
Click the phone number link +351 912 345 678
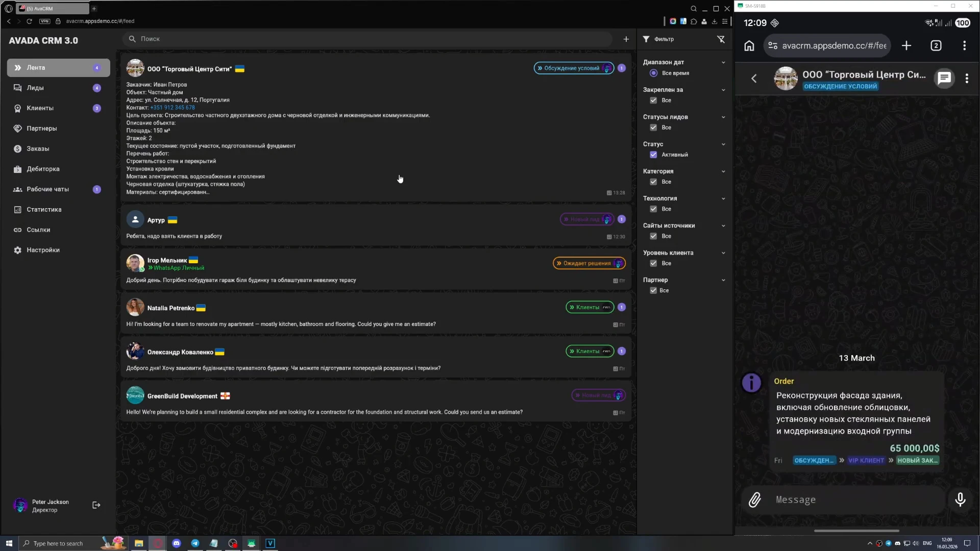pyautogui.click(x=173, y=108)
